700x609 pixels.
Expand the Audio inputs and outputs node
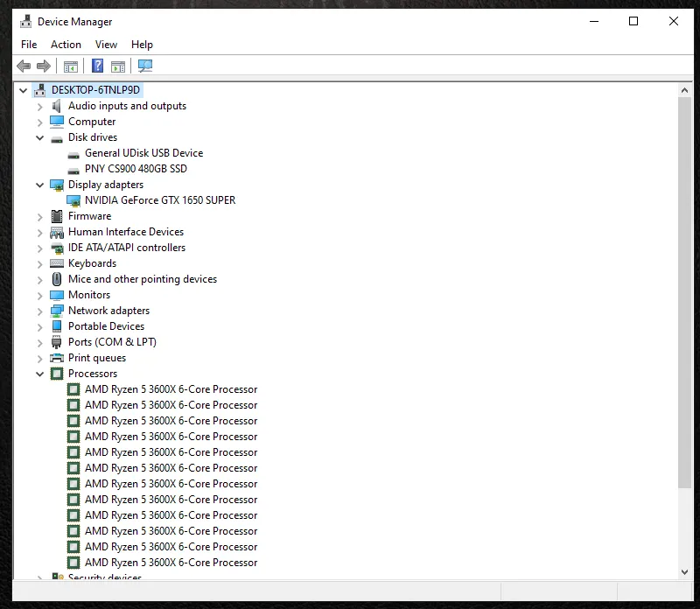40,106
